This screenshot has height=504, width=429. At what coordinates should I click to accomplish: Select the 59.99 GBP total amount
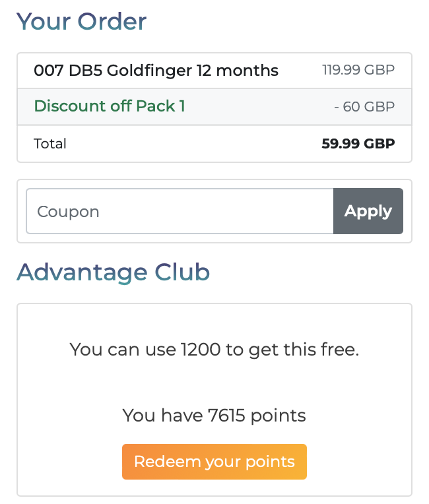coord(358,143)
